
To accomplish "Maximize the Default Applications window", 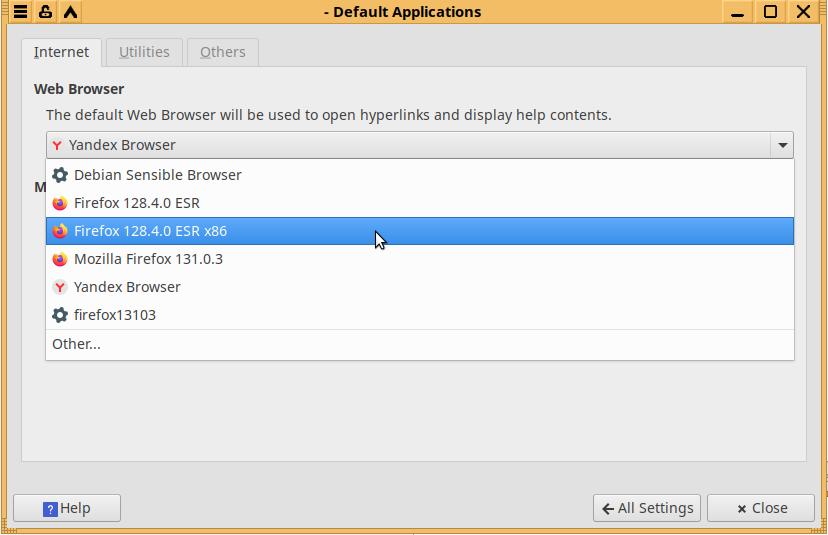I will click(x=771, y=12).
